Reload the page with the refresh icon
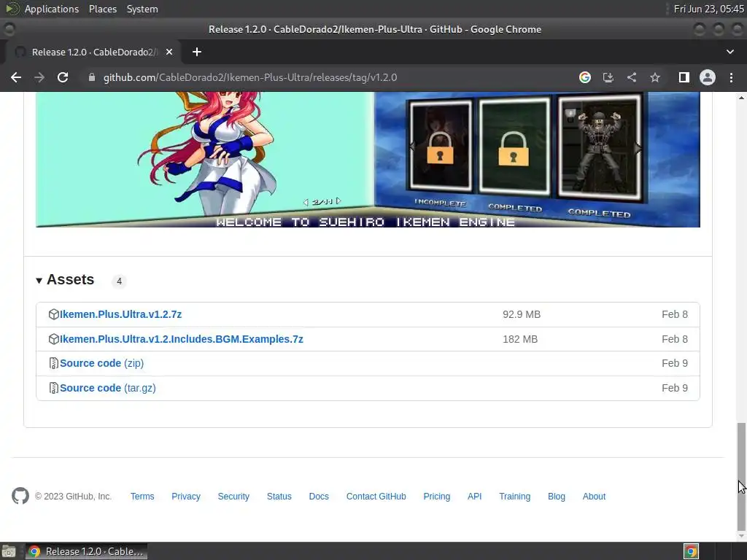This screenshot has height=560, width=747. click(63, 77)
